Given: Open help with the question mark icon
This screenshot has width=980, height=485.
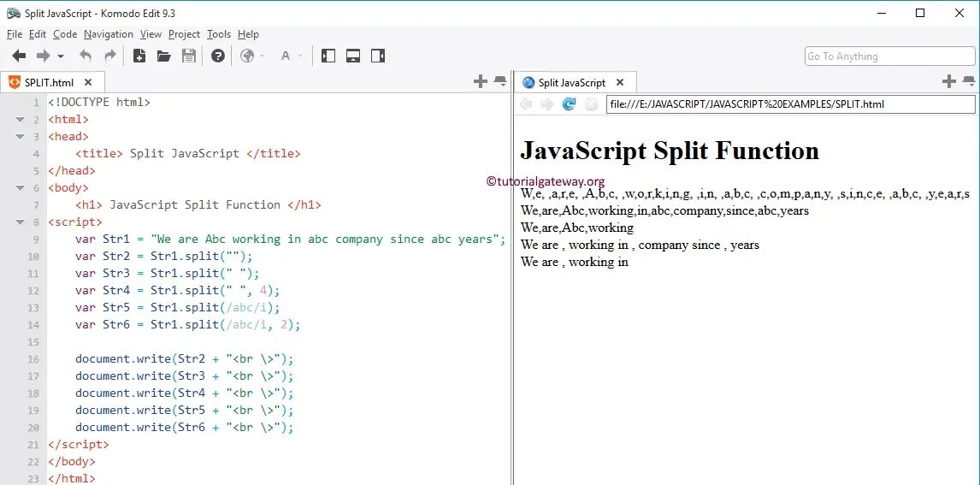Looking at the screenshot, I should point(217,56).
